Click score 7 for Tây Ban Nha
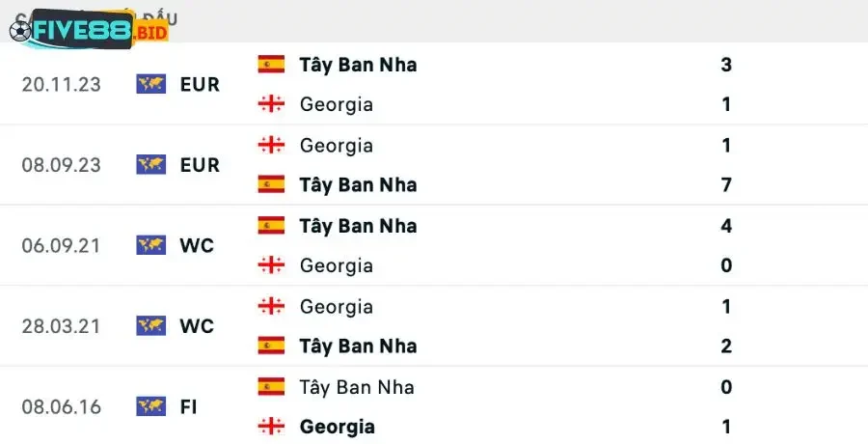The width and height of the screenshot is (868, 444). click(726, 184)
